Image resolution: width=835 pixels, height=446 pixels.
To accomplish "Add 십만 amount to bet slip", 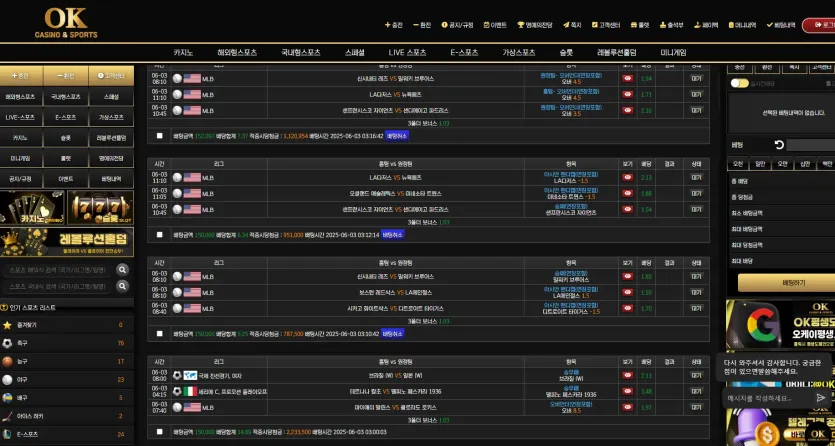I will pos(805,164).
